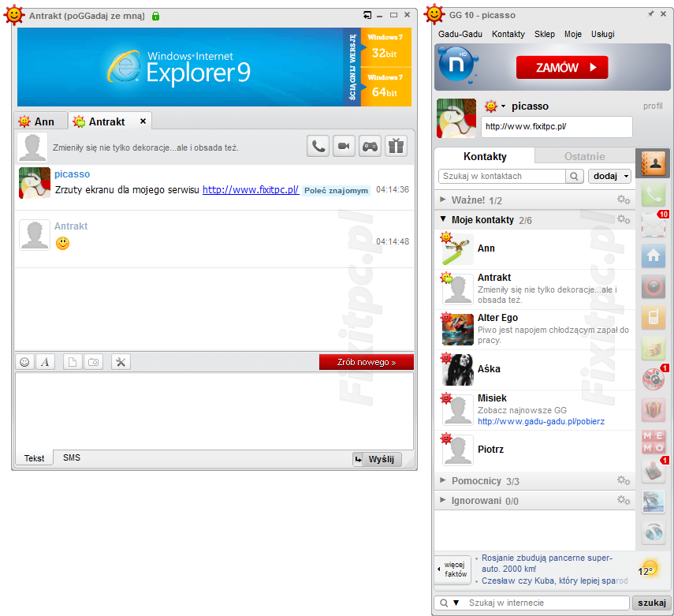Expand the Pomocnicy group
The image size is (674, 616).
point(442,480)
